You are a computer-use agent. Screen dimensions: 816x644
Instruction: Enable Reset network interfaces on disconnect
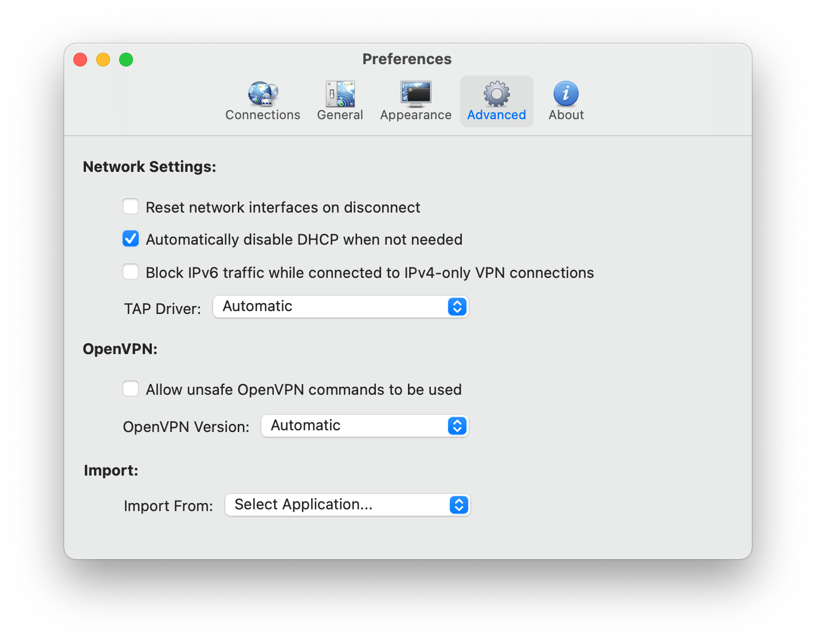click(131, 206)
